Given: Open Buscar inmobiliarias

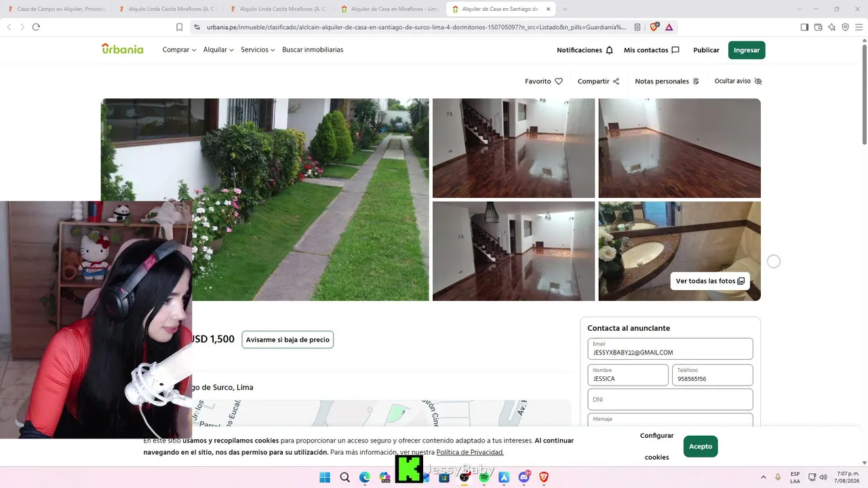Looking at the screenshot, I should [x=313, y=50].
